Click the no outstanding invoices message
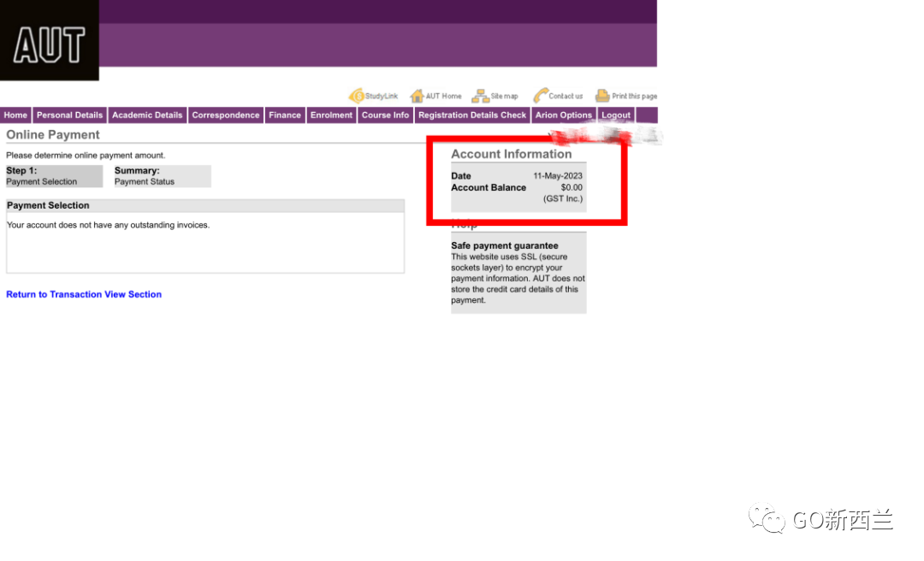924x561 pixels. [x=109, y=225]
